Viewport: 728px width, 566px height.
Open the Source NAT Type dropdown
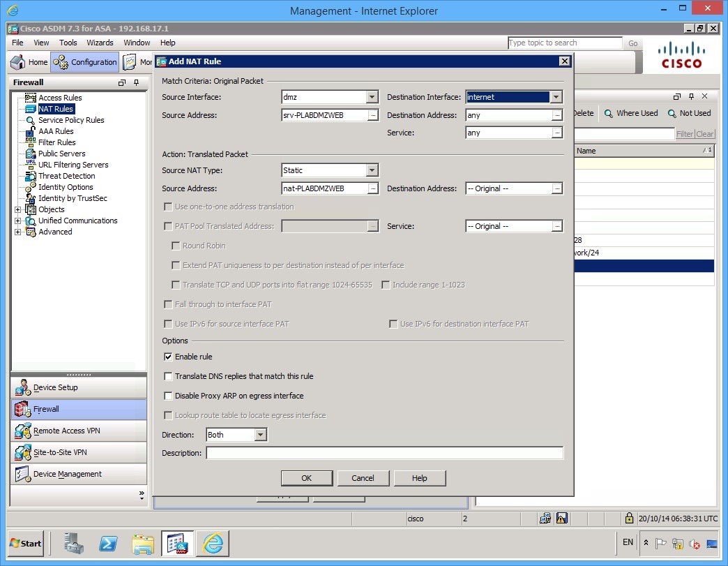tap(372, 170)
